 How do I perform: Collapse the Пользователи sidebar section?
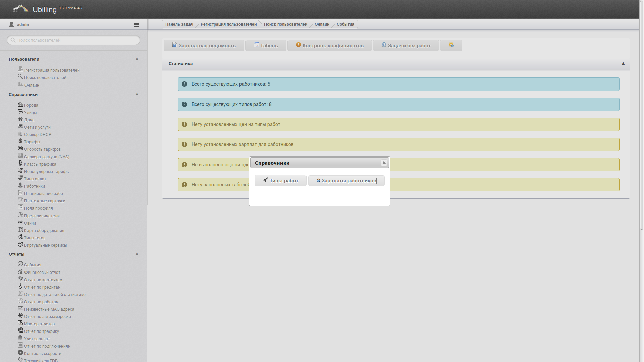pos(137,59)
